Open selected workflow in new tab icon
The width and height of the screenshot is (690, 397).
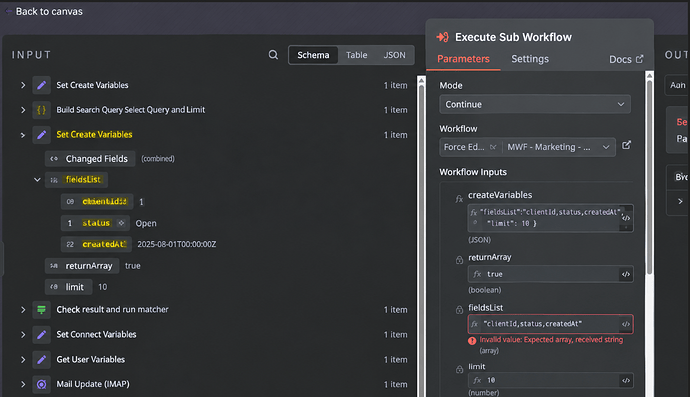626,145
